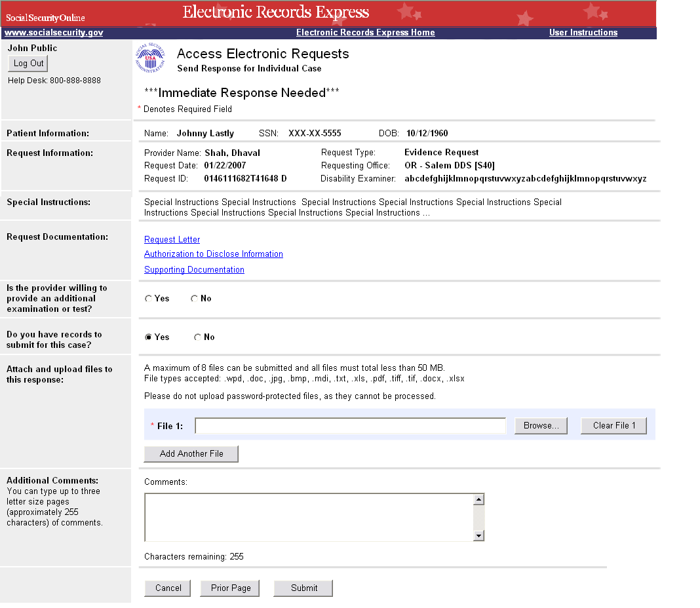Select No for additional examination or test
Screen dimensions: 700x608
[195, 299]
